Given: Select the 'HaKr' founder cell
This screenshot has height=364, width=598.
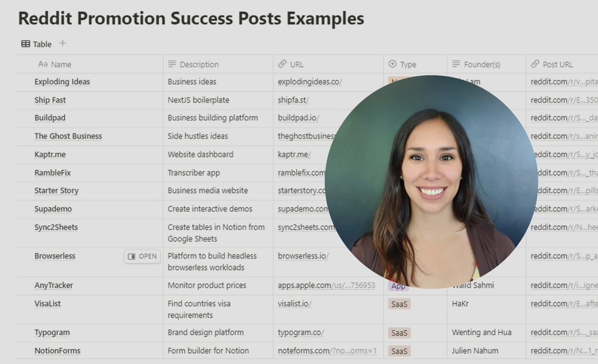Looking at the screenshot, I should tap(487, 309).
